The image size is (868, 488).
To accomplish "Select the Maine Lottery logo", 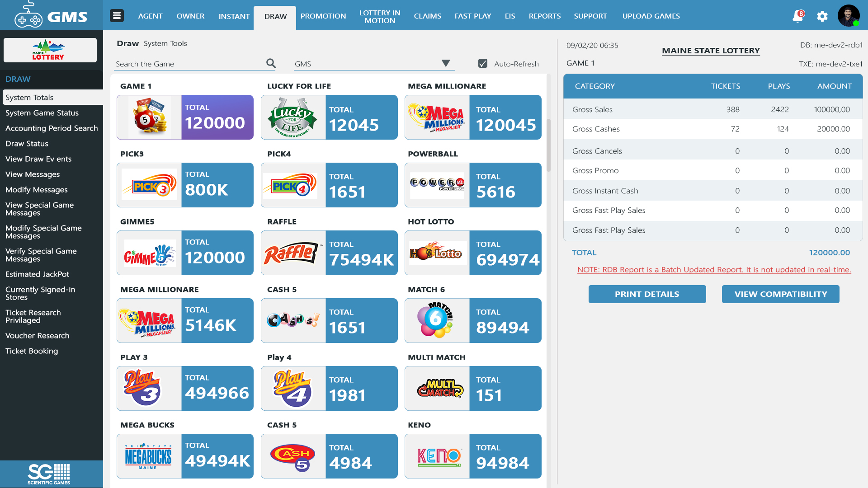I will pyautogui.click(x=50, y=50).
